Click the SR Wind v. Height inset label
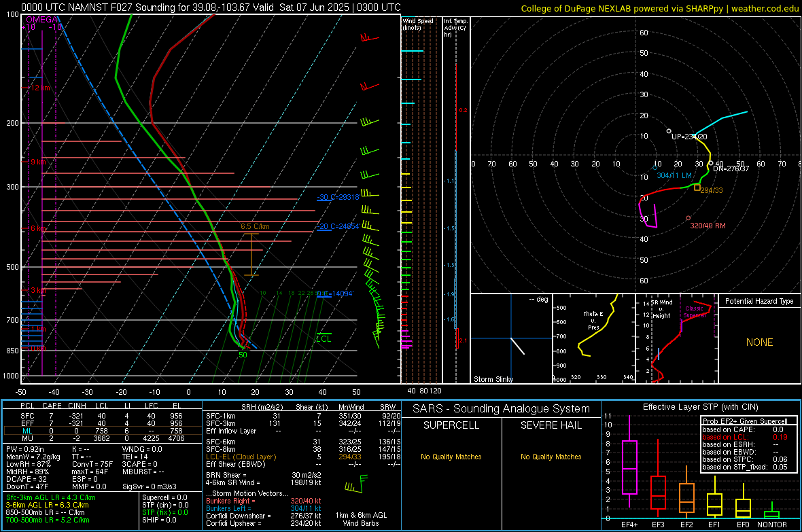The image size is (802, 532). [x=663, y=309]
